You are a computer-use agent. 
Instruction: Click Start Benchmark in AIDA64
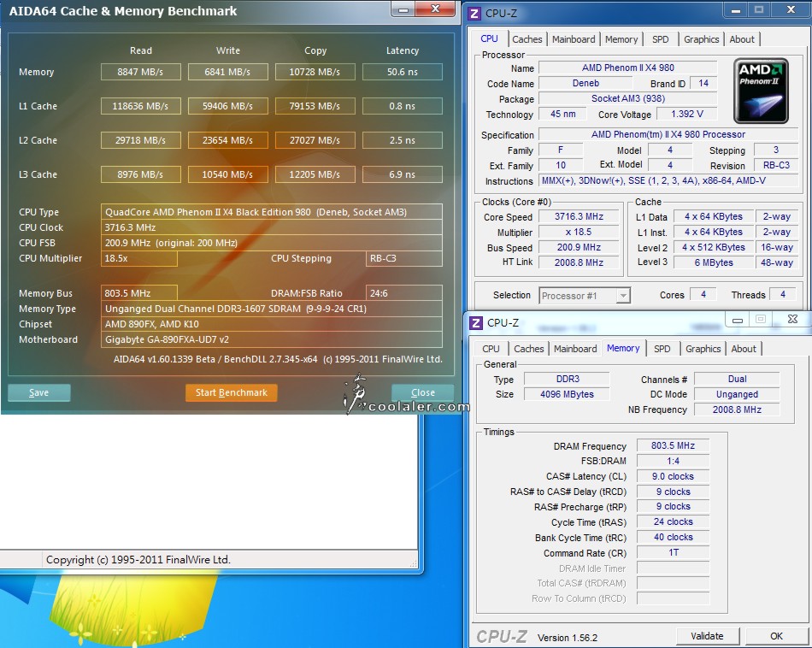coord(232,392)
